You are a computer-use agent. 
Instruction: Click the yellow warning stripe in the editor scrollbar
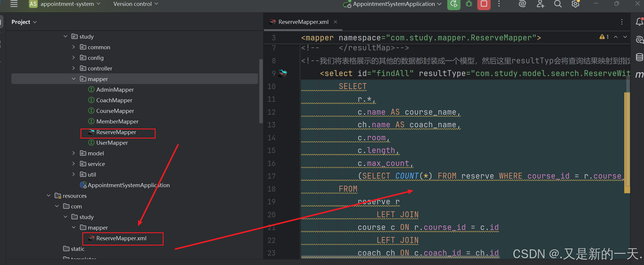(627, 143)
